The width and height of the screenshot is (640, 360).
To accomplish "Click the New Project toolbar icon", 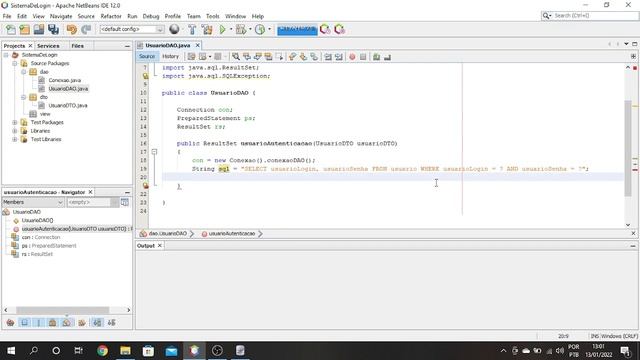I will (24, 29).
